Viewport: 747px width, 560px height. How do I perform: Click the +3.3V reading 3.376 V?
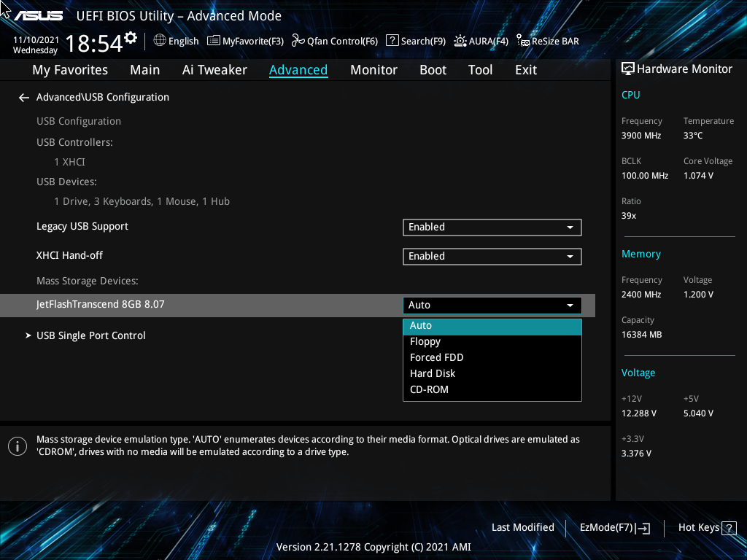636,454
